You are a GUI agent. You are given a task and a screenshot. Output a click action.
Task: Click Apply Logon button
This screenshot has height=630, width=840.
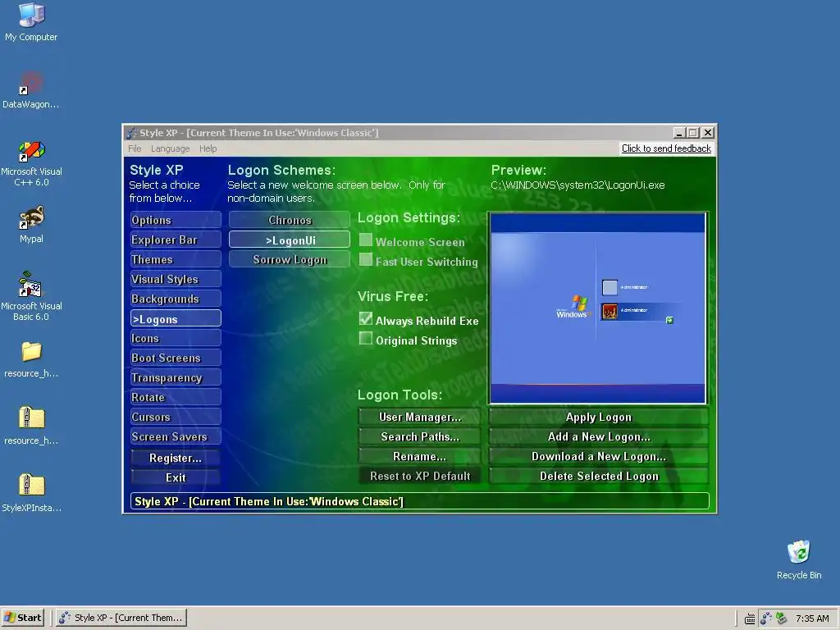599,417
